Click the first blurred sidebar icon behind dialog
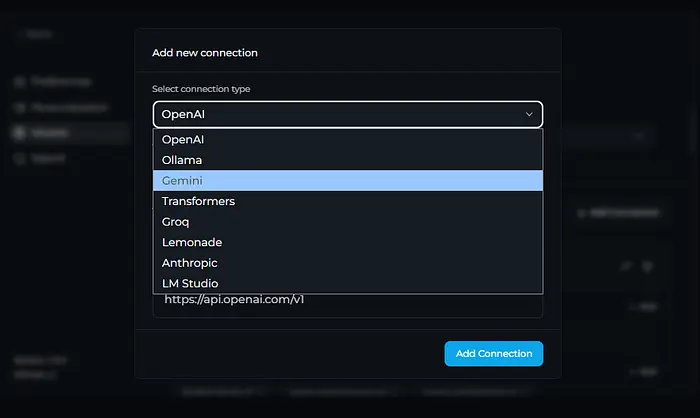The width and height of the screenshot is (700, 418). tap(20, 81)
